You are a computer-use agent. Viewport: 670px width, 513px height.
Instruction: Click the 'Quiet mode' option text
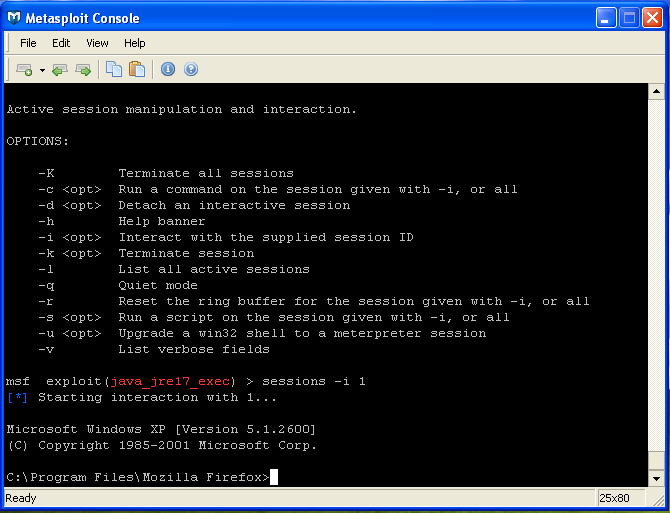[x=158, y=285]
